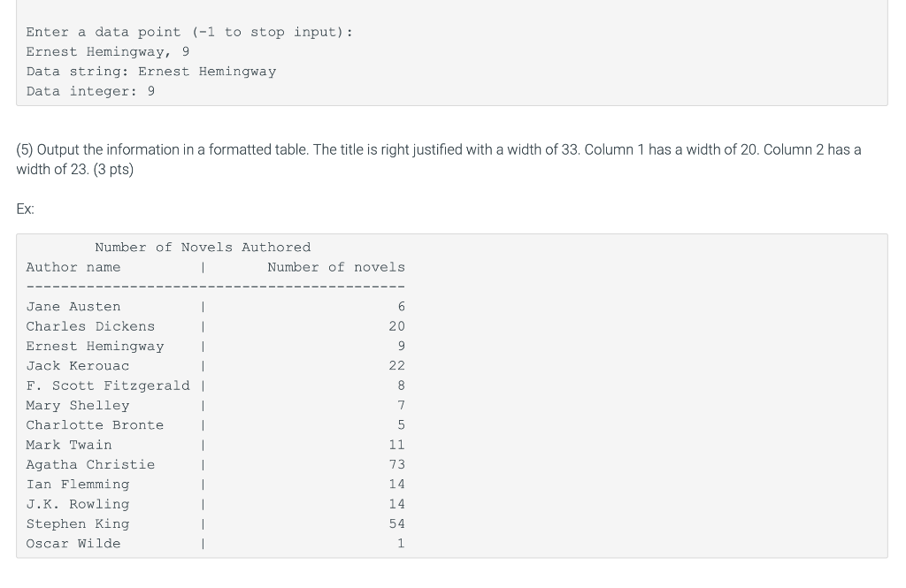Viewport: 906px width, 588px height.
Task: Click the 'Enter a data point' prompt line
Action: point(189,33)
